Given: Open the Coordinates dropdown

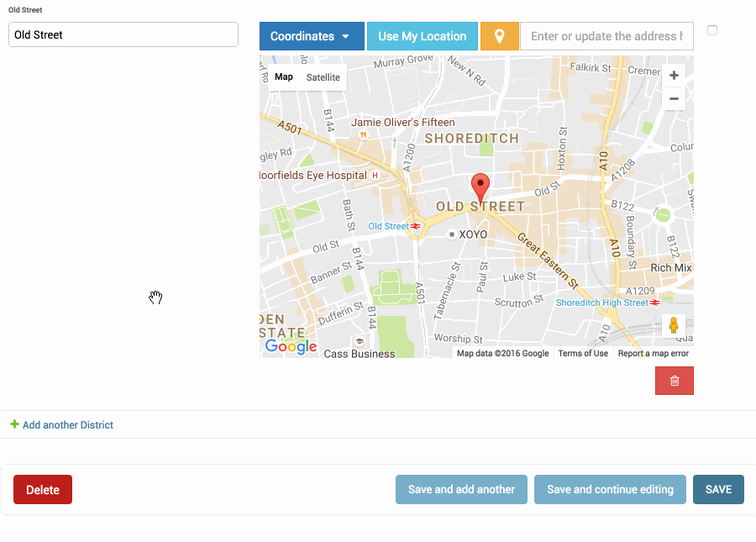Looking at the screenshot, I should 312,36.
